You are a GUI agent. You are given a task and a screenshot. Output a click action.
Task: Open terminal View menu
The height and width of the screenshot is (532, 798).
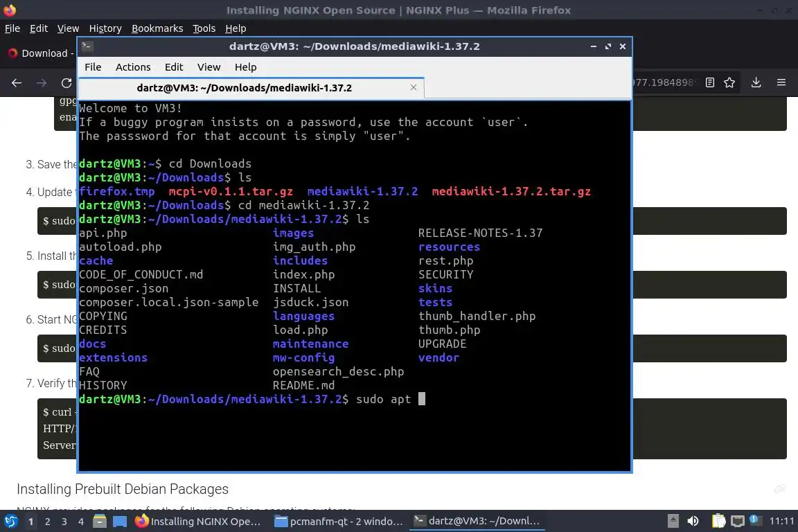(209, 67)
